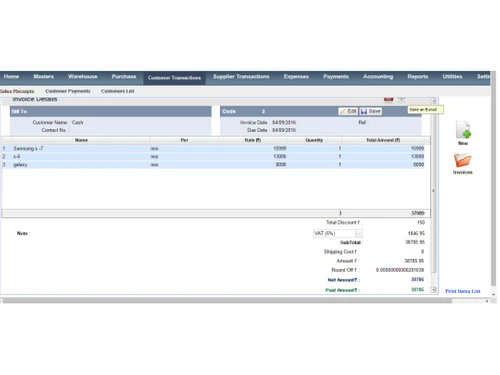
Task: Click the scroll down arrow of invoice panel
Action: pyautogui.click(x=433, y=290)
